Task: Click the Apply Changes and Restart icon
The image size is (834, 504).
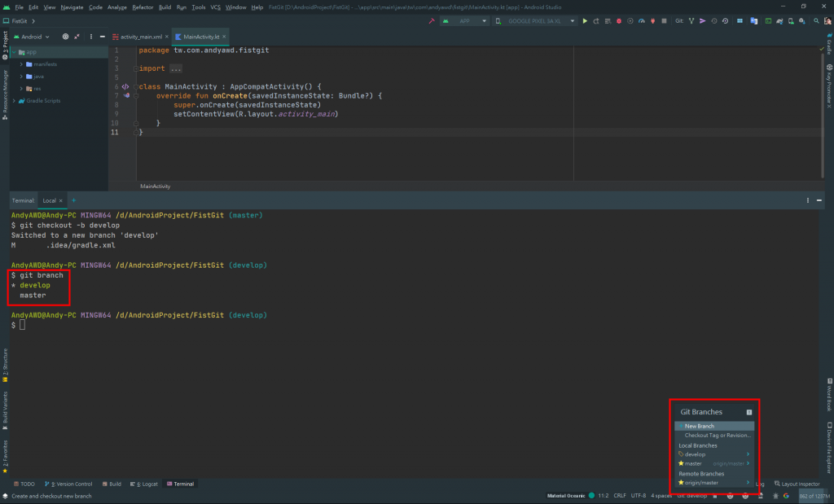Action: tap(596, 21)
